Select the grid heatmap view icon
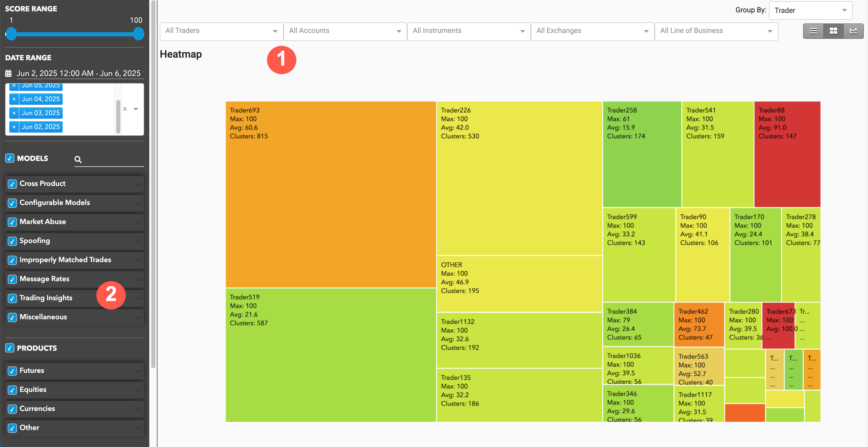The width and height of the screenshot is (868, 447). 833,31
